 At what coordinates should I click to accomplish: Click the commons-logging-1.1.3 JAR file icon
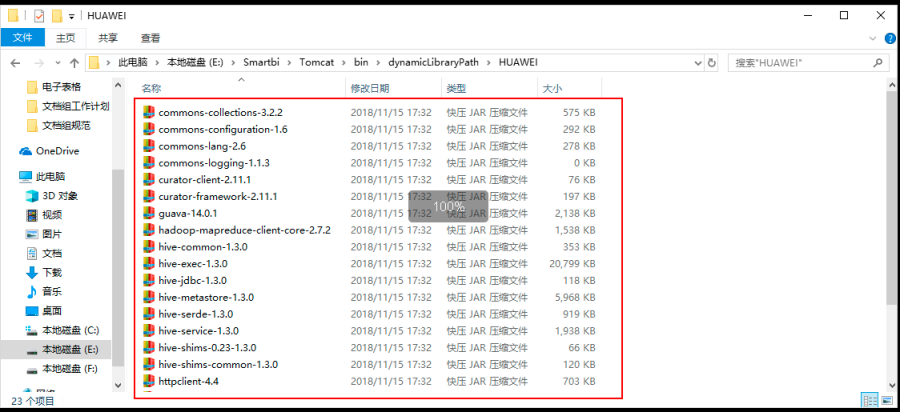(x=149, y=163)
